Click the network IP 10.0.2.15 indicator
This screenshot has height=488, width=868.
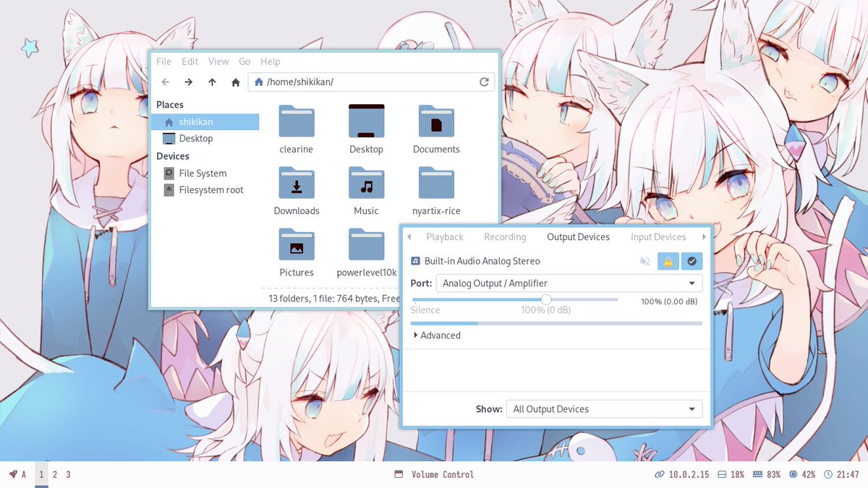(681, 474)
